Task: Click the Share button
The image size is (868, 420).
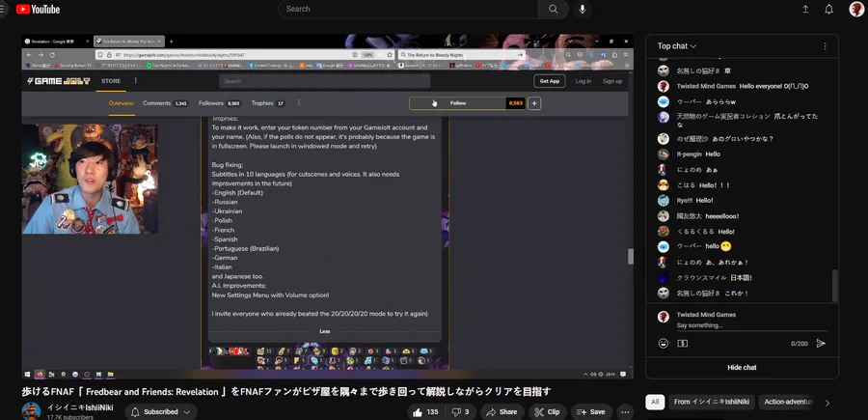Action: 502,411
